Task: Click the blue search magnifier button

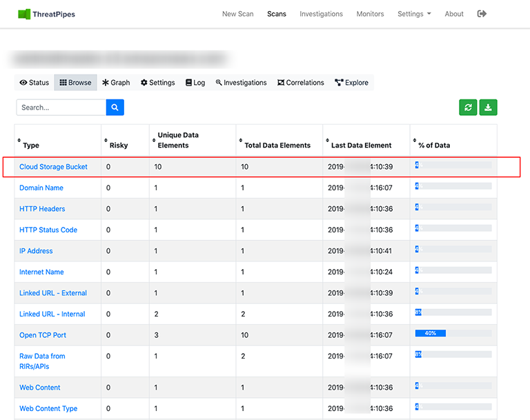Action: (x=115, y=108)
